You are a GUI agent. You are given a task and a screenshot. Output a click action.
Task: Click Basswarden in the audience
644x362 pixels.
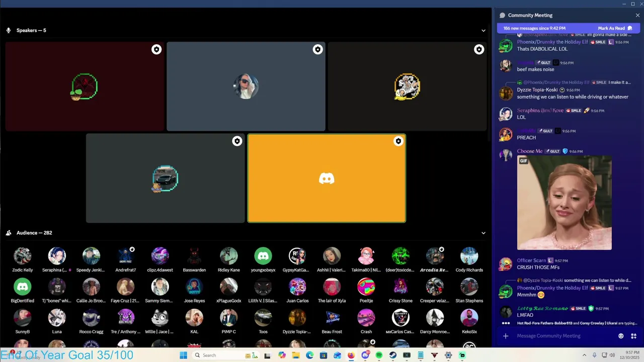[194, 260]
